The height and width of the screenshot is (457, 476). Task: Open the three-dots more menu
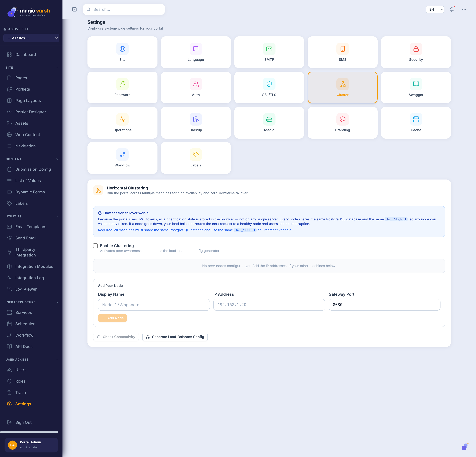[x=464, y=10]
